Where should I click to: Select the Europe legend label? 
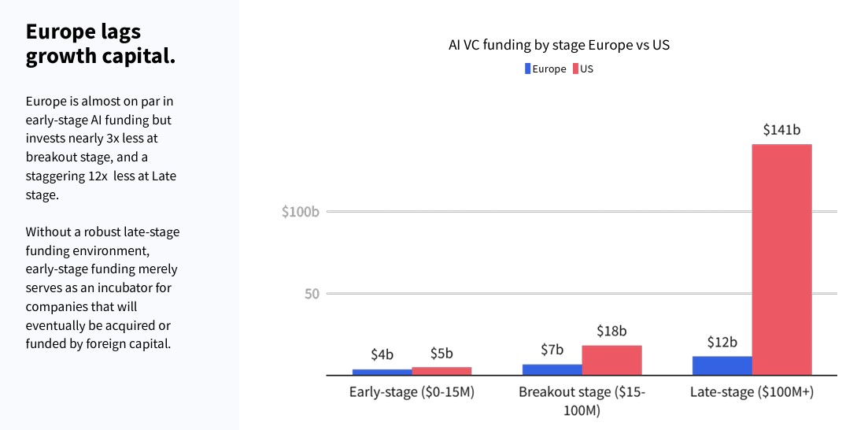pos(549,69)
